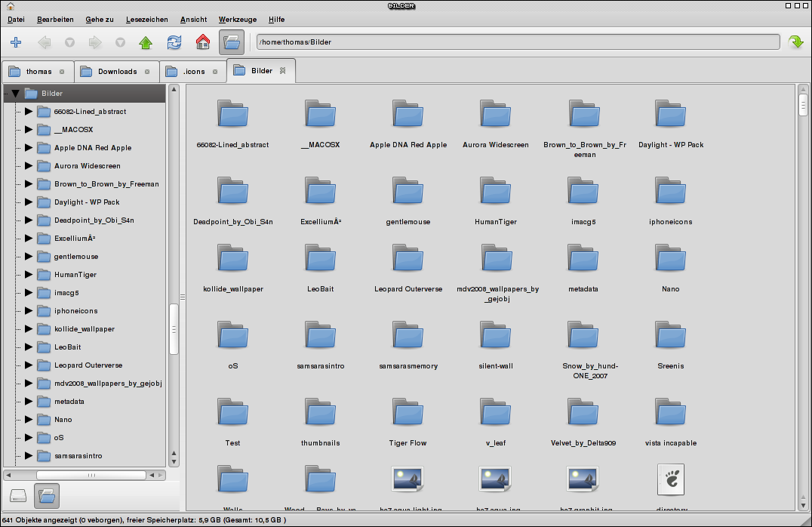
Task: Select the iphoneicons folder icon
Action: tap(670, 191)
